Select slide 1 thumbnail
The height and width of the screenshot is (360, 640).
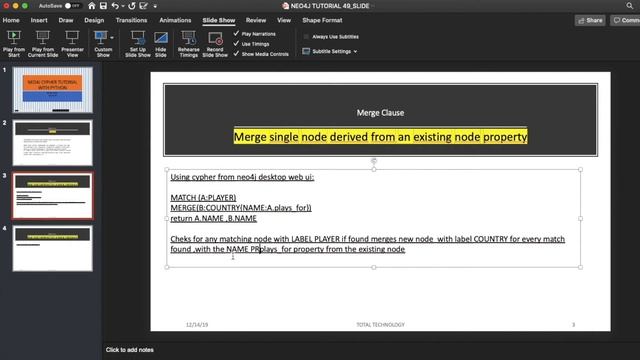[52, 90]
